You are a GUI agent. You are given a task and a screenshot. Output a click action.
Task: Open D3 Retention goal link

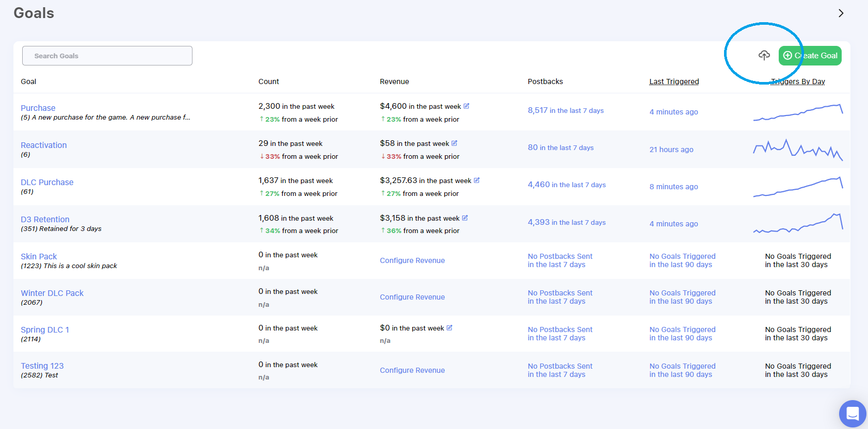[x=45, y=219]
